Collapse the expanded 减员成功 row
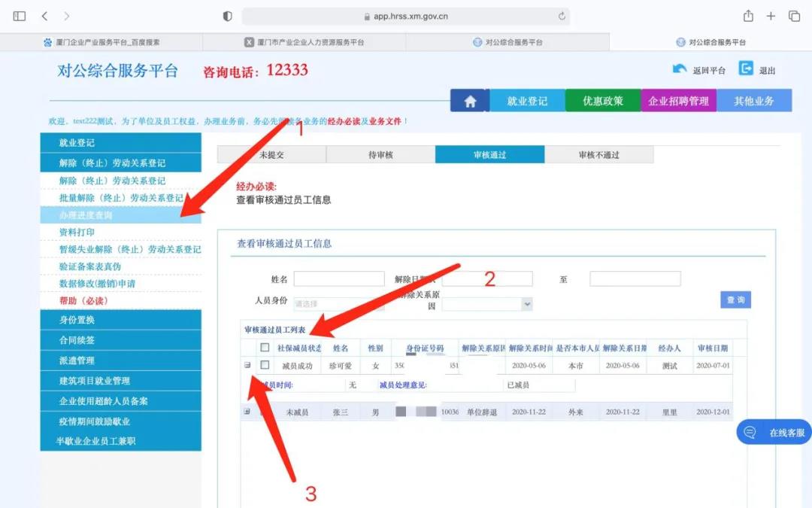812x508 pixels. [x=247, y=365]
